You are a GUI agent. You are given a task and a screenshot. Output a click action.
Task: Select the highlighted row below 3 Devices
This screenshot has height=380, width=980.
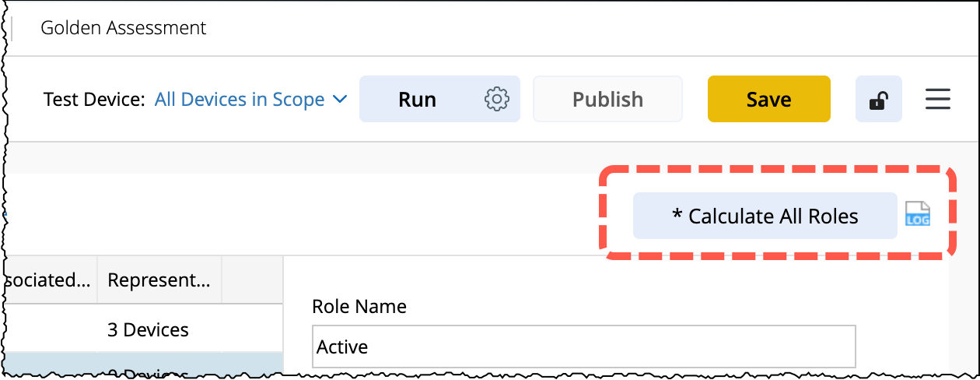(x=140, y=369)
